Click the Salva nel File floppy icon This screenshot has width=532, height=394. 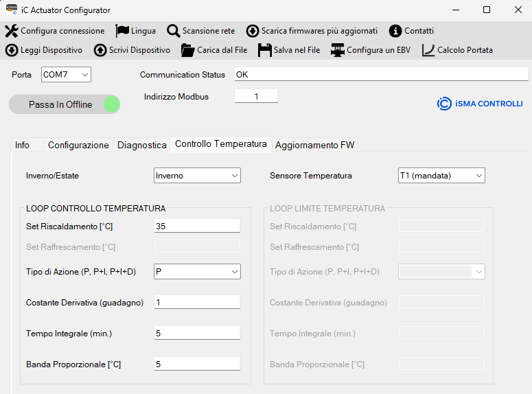point(265,50)
